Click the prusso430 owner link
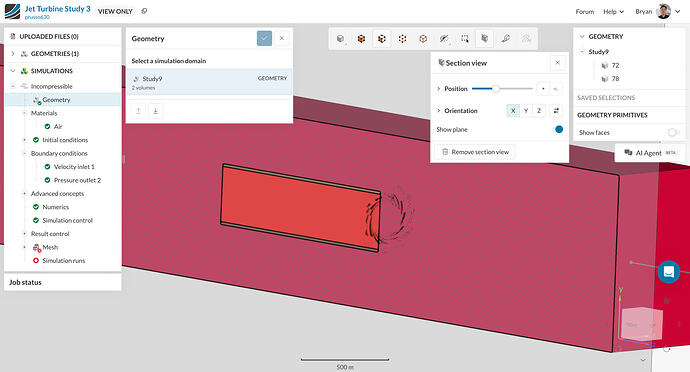The image size is (690, 372). pos(37,17)
